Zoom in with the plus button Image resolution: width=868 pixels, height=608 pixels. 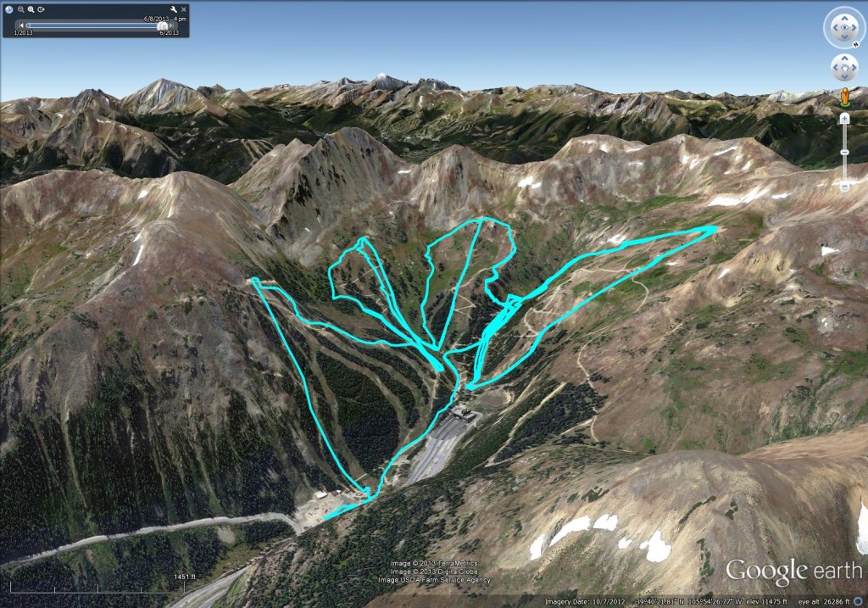[845, 119]
